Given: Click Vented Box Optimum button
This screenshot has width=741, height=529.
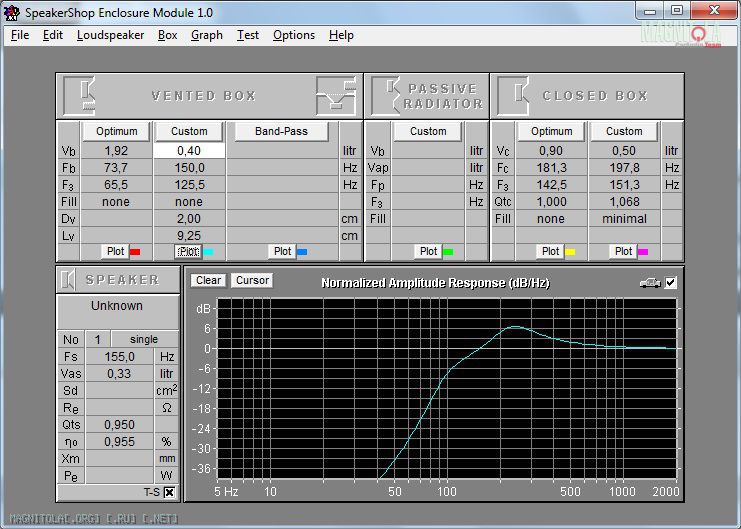Looking at the screenshot, I should pyautogui.click(x=116, y=131).
